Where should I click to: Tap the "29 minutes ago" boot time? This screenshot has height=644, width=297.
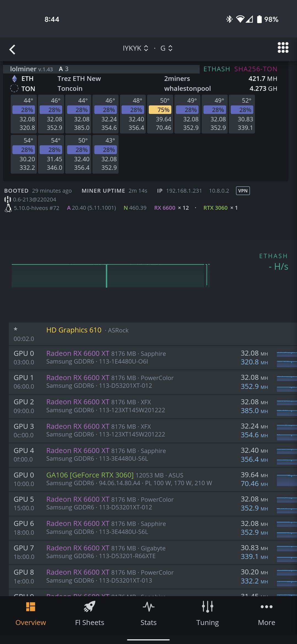[x=52, y=191]
